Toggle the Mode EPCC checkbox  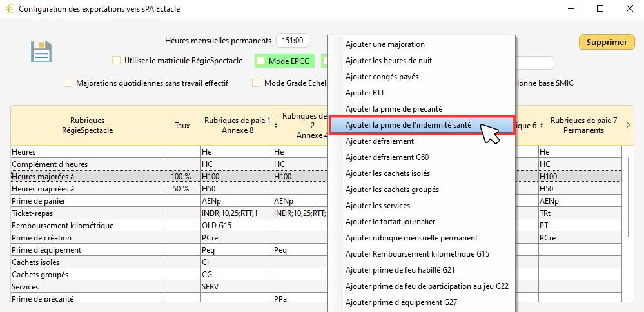(261, 61)
